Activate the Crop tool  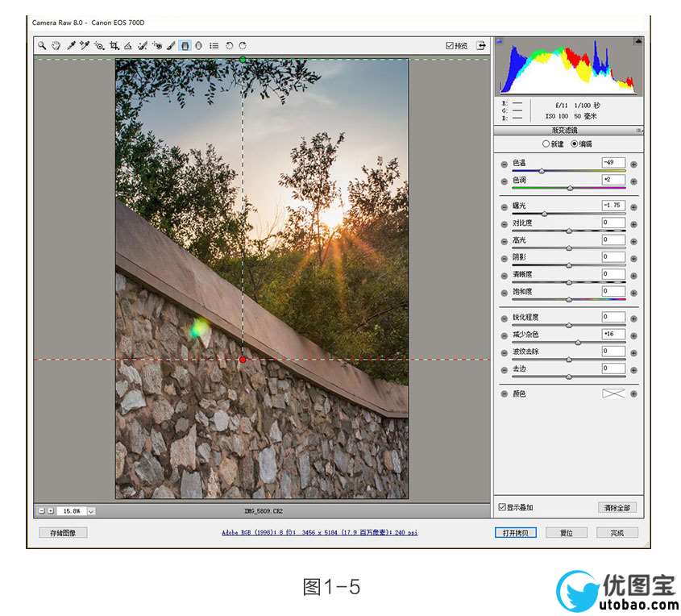coord(114,46)
